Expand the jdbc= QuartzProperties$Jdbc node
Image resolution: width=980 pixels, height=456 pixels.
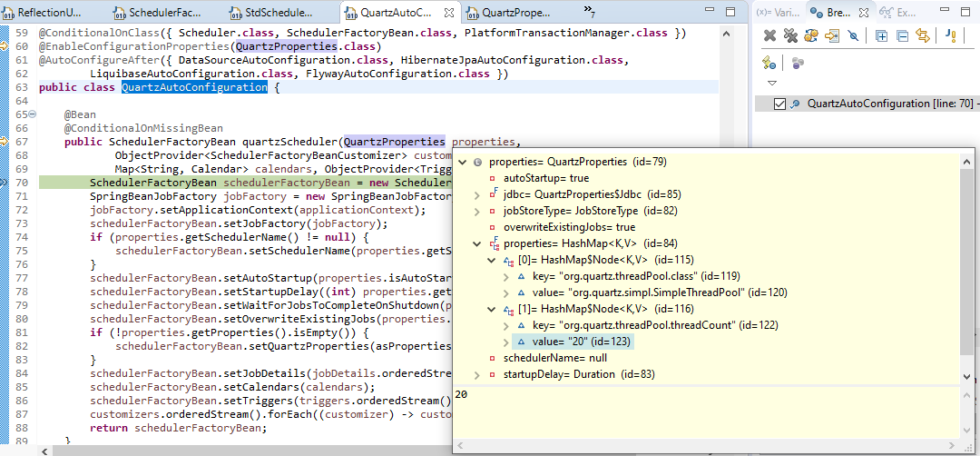(478, 195)
